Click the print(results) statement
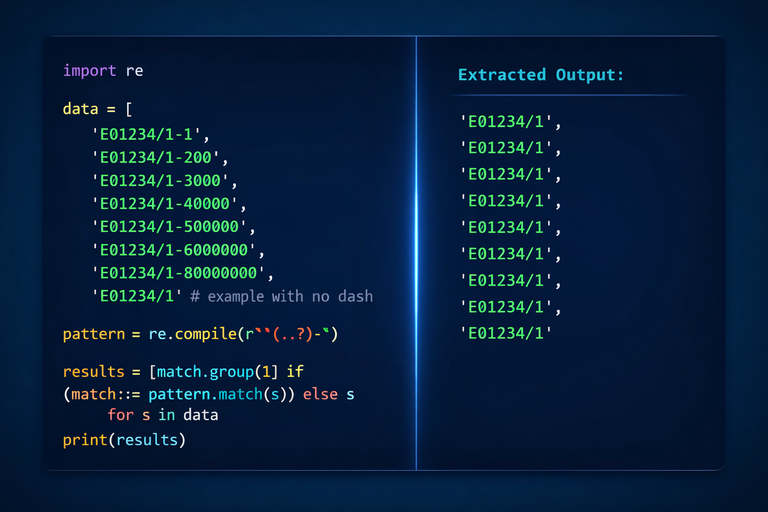 (124, 440)
